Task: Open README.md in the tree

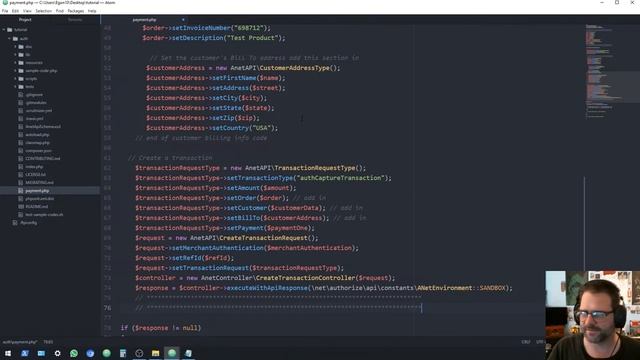Action: click(x=36, y=207)
